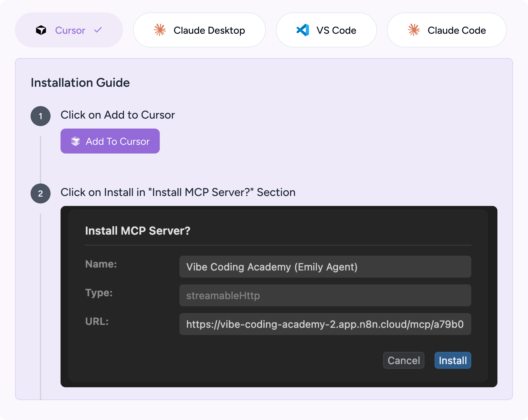528x420 pixels.
Task: Click the Claude Desktop starburst icon
Action: pyautogui.click(x=160, y=30)
